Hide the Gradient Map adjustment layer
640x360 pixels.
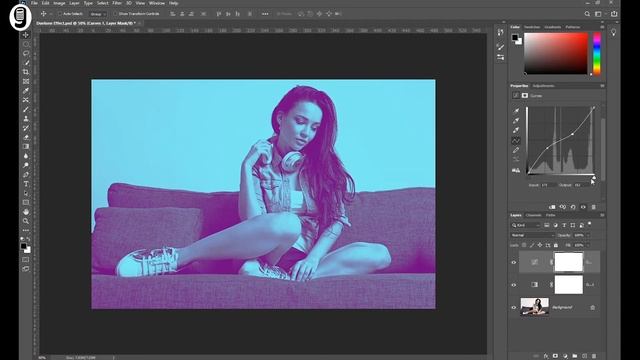[x=514, y=285]
